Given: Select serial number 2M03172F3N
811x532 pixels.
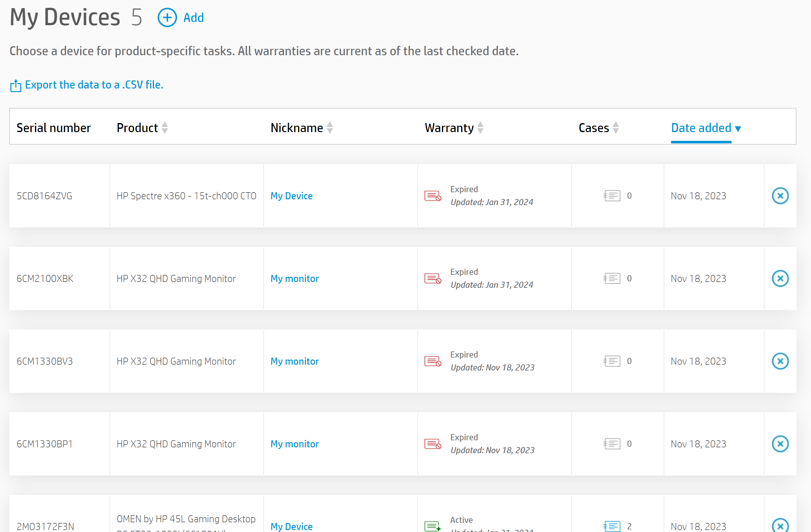Looking at the screenshot, I should [x=45, y=526].
